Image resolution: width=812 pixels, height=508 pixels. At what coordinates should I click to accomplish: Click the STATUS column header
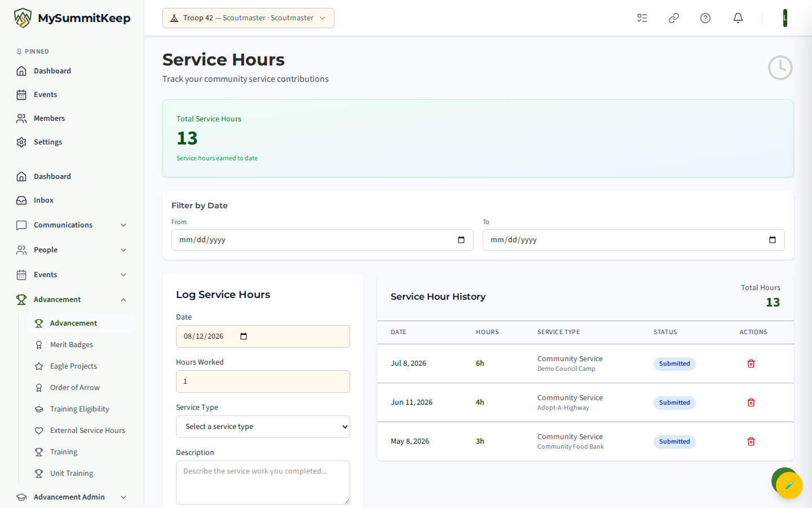pos(665,332)
